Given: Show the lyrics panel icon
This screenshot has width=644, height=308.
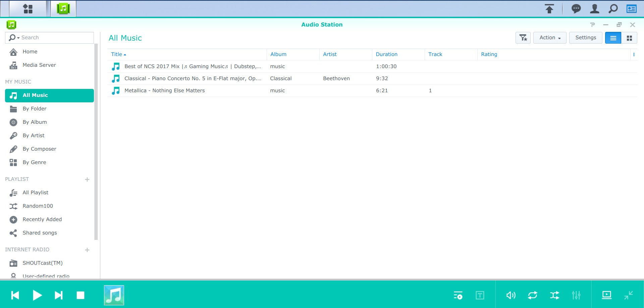Looking at the screenshot, I should tap(480, 295).
